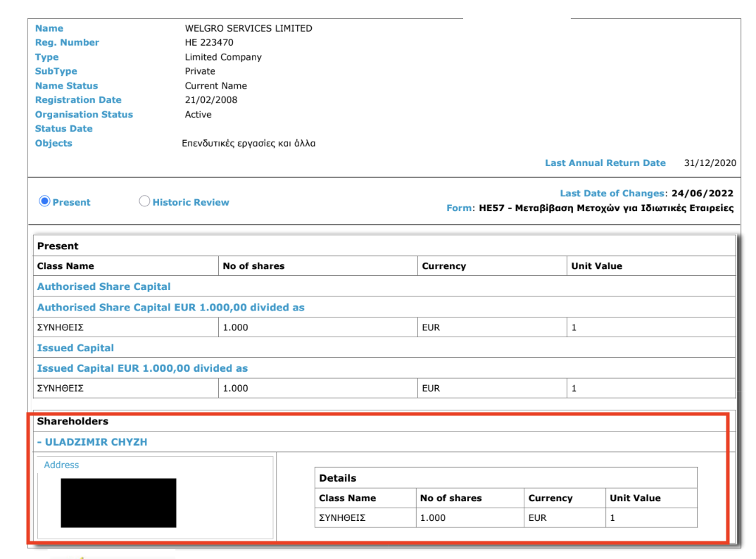
Task: Click the Details table heading
Action: point(338,478)
